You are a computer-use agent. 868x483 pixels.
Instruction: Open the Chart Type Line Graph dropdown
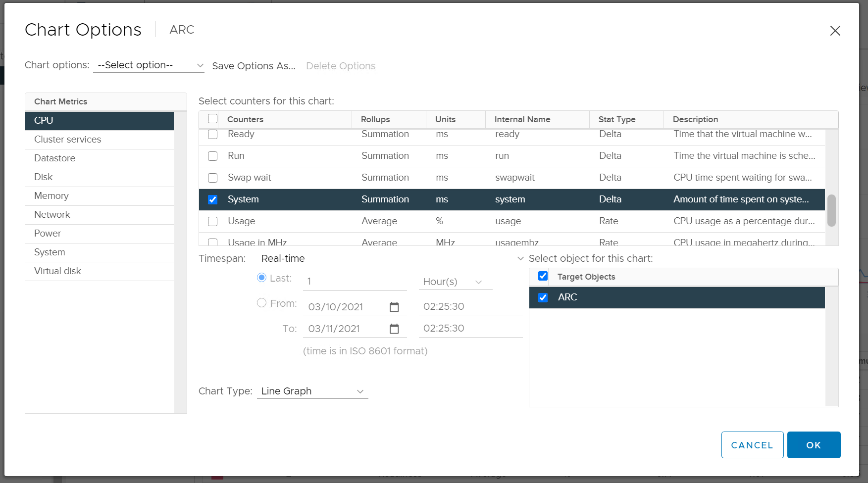click(x=312, y=391)
